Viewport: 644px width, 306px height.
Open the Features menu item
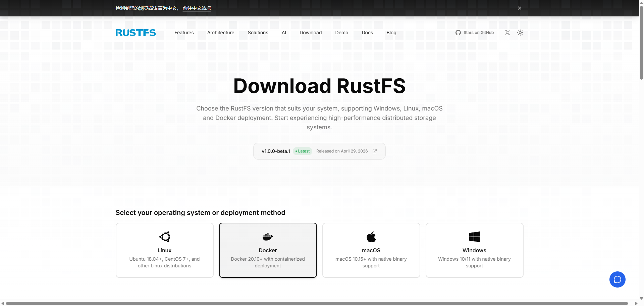[184, 33]
